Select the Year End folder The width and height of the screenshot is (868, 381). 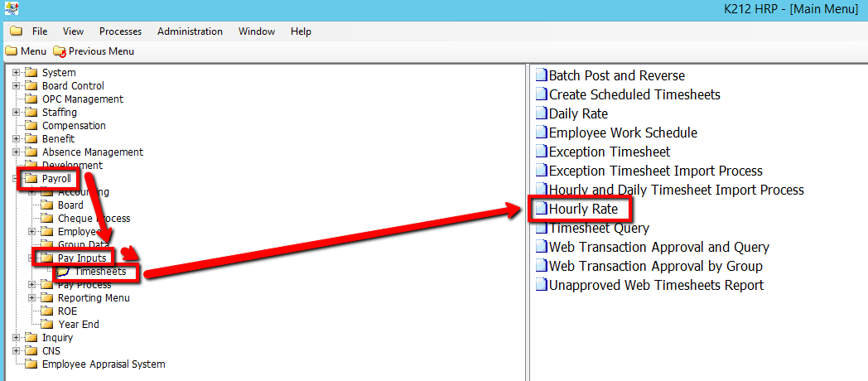(x=77, y=325)
